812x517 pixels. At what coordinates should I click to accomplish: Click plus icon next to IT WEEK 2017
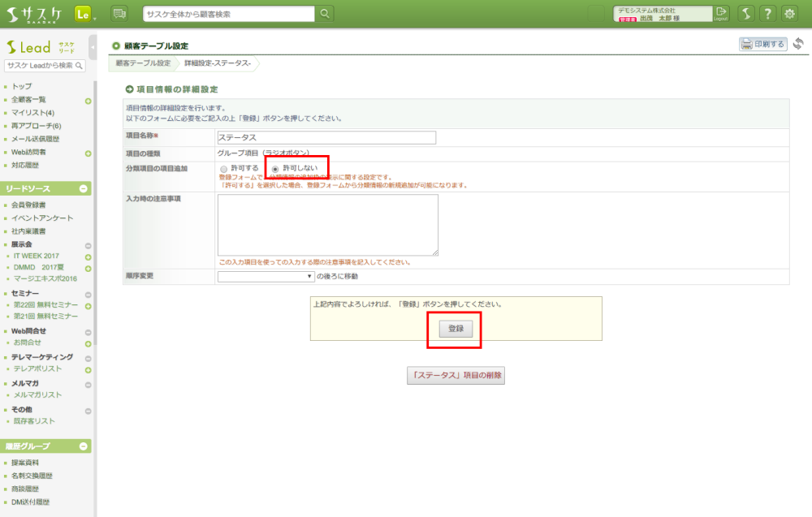88,257
